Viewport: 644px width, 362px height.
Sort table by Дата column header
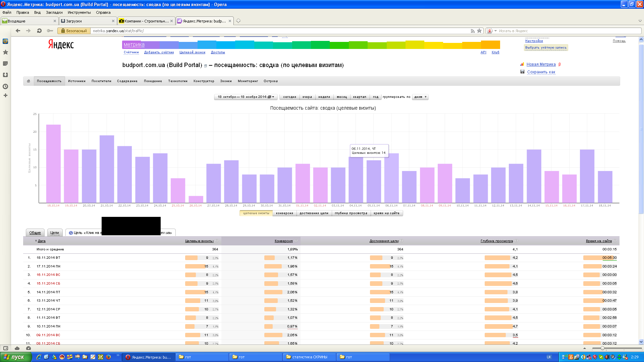coord(42,241)
